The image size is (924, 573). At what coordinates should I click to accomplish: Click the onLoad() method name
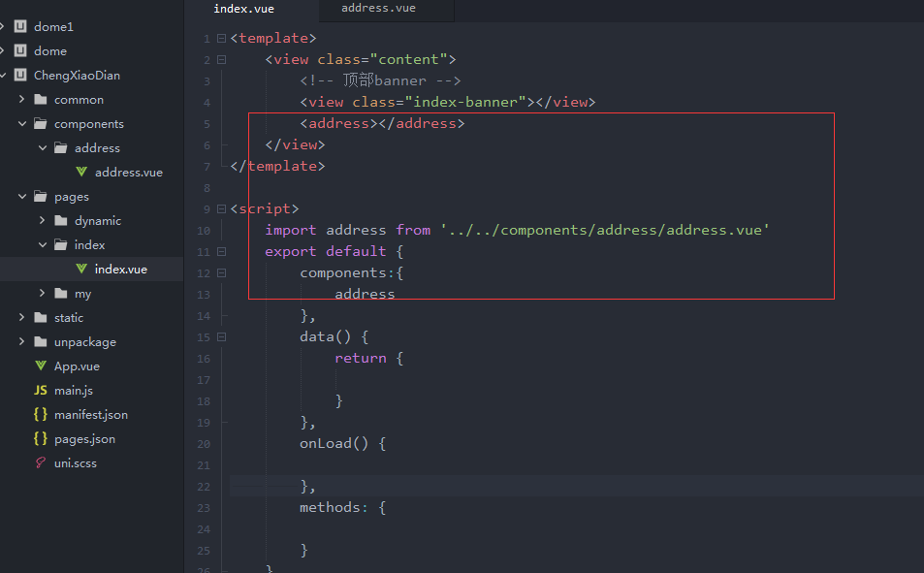pyautogui.click(x=334, y=443)
